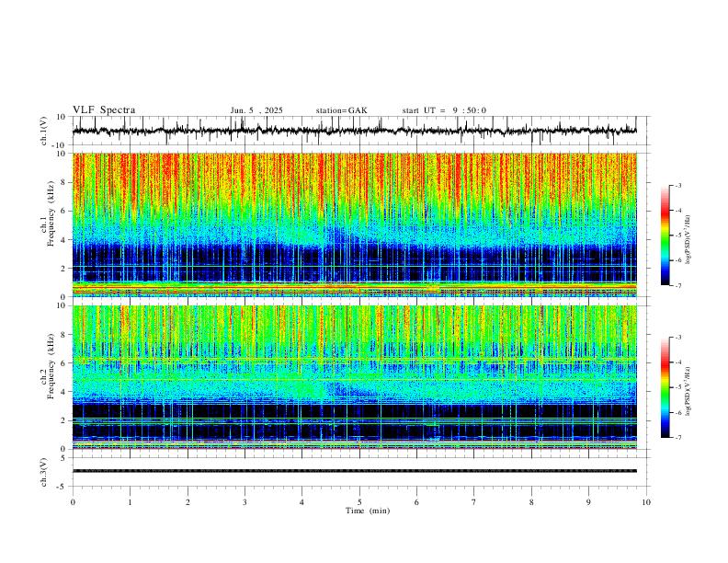Click the ch.1 Frequency (kHz) axis label
728x563 pixels.
(47, 213)
